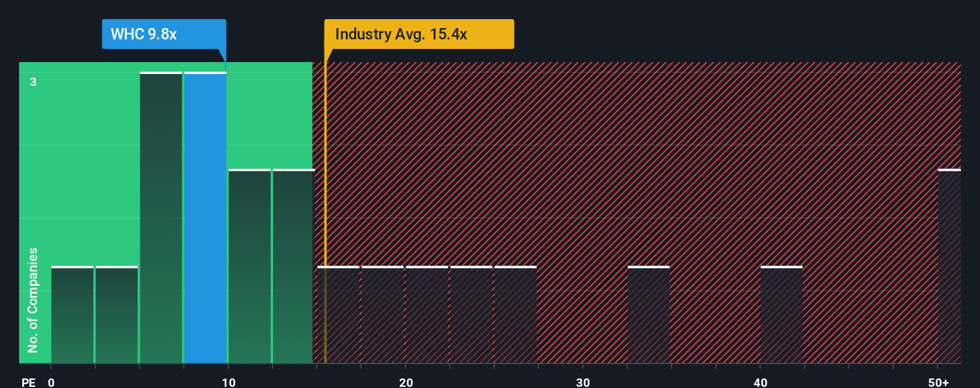Click the x-axis label 40
Viewport: 980px width, 388px height.
tap(760, 382)
